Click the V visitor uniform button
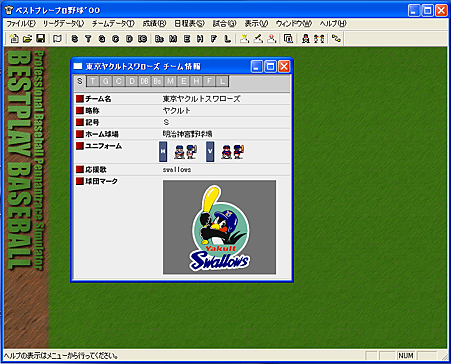The image size is (451, 364). point(210,151)
